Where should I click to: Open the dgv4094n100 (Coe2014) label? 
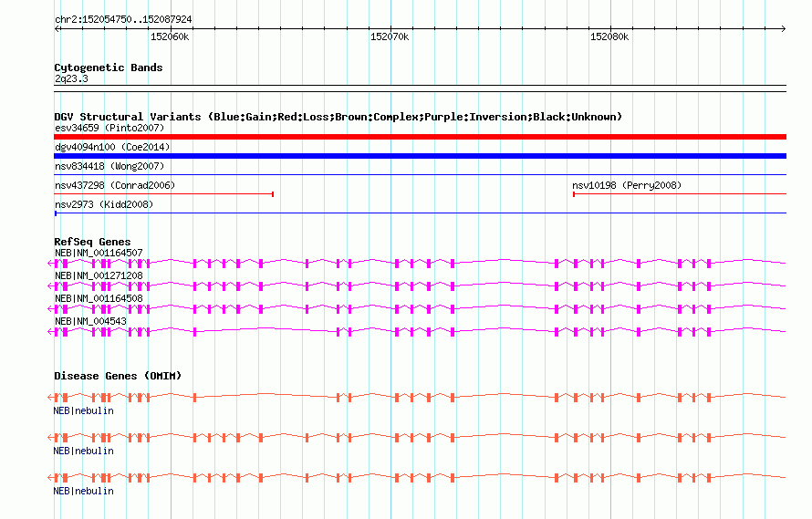coord(112,147)
